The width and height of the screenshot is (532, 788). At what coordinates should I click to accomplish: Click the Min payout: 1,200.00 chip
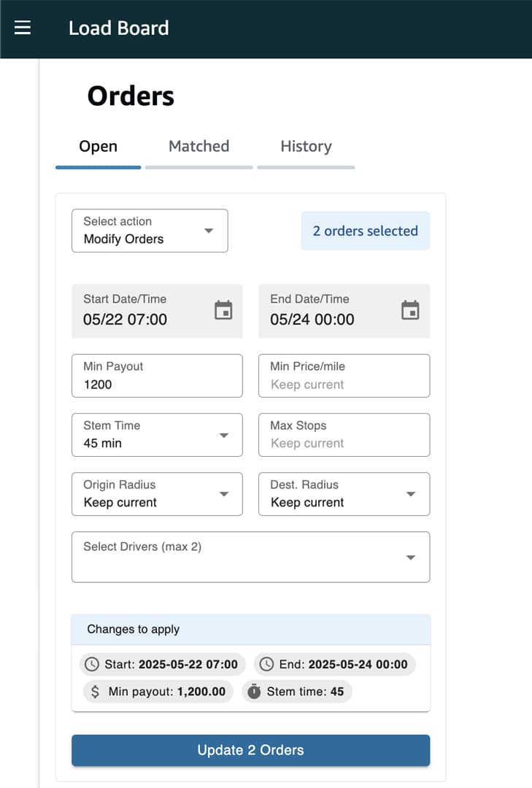pos(158,692)
